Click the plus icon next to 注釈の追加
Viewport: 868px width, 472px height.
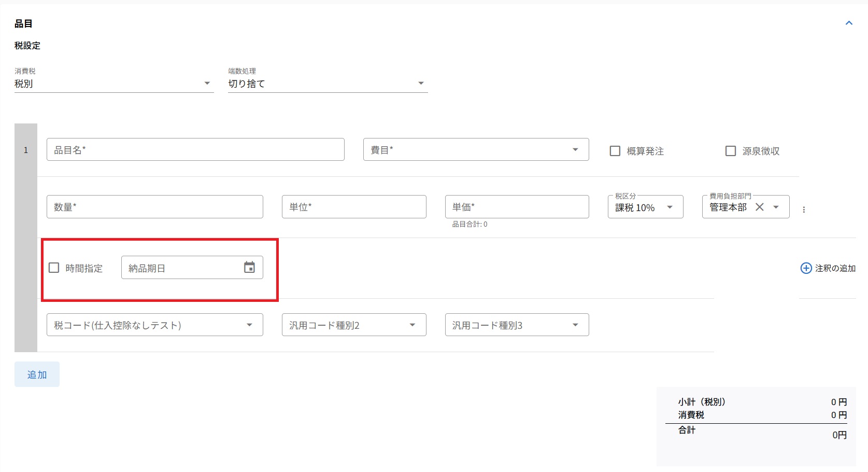(x=805, y=268)
